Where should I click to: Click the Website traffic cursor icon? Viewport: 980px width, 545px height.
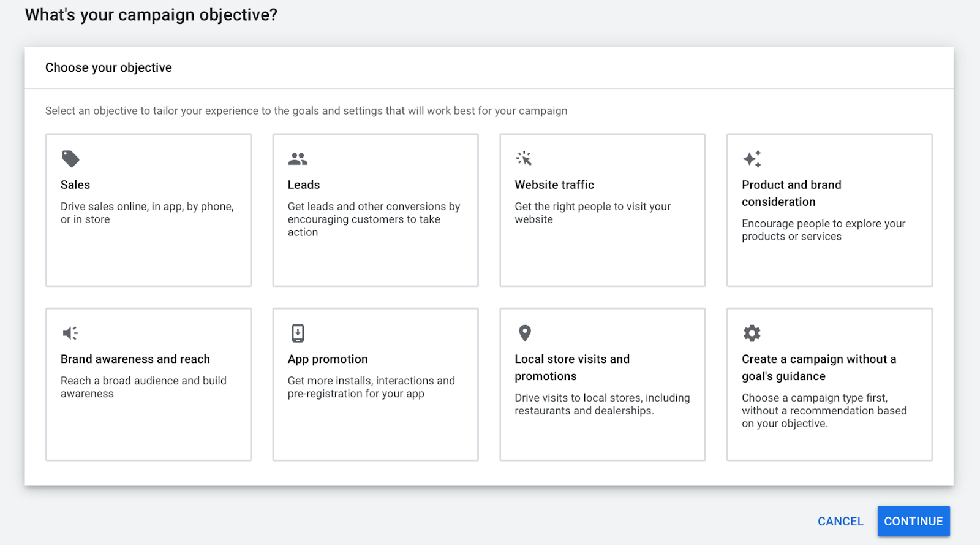(x=524, y=159)
